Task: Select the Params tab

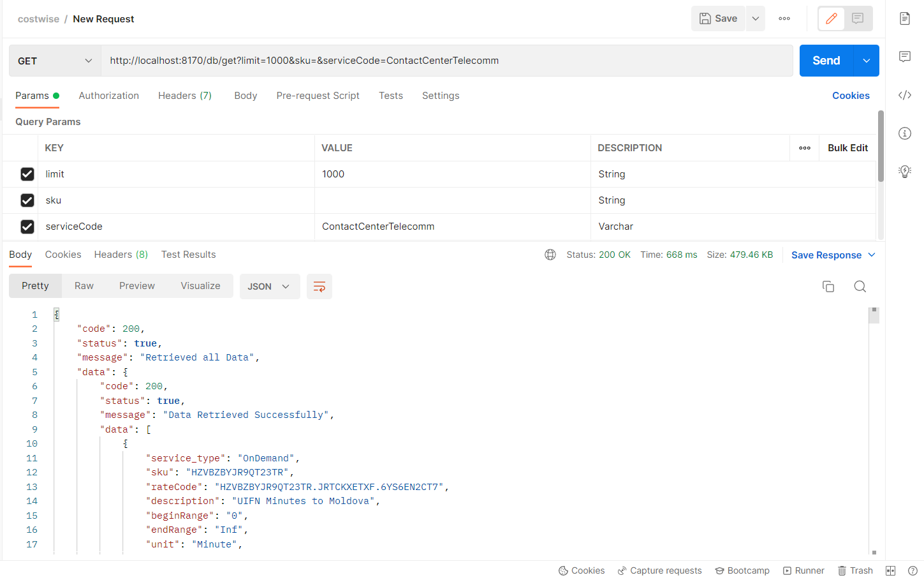Action: pos(37,96)
